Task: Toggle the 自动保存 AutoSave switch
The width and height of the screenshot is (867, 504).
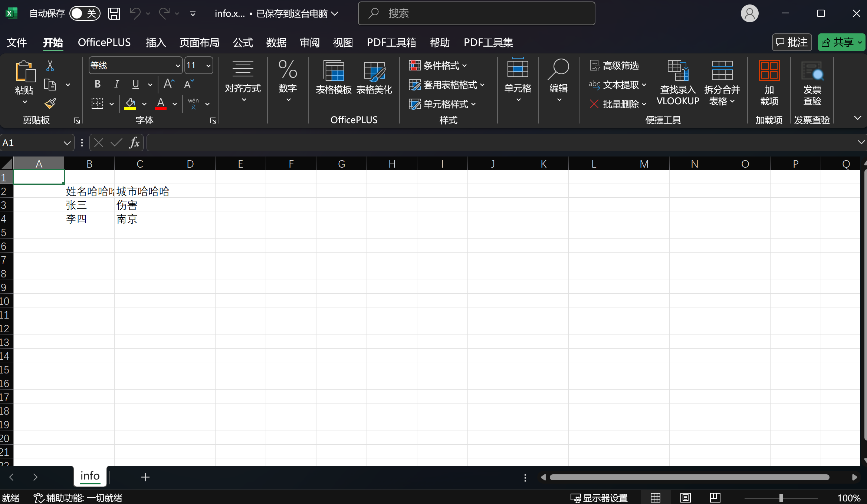Action: [x=85, y=14]
